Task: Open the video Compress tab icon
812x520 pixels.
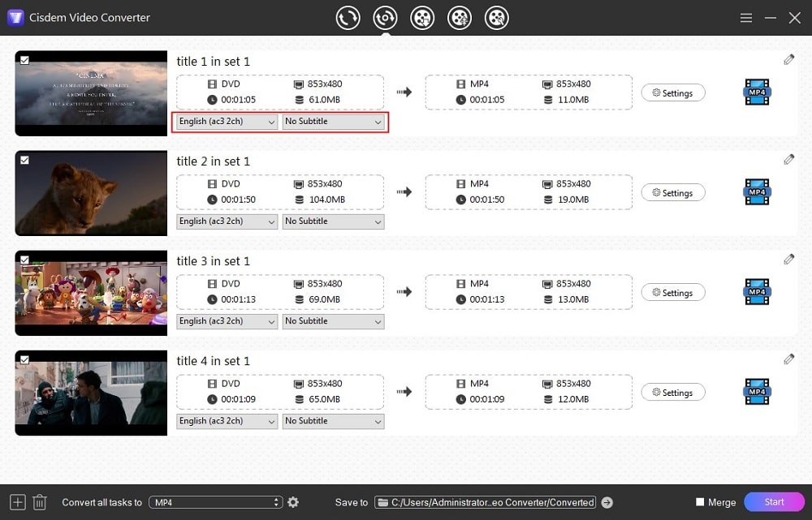Action: pyautogui.click(x=460, y=18)
